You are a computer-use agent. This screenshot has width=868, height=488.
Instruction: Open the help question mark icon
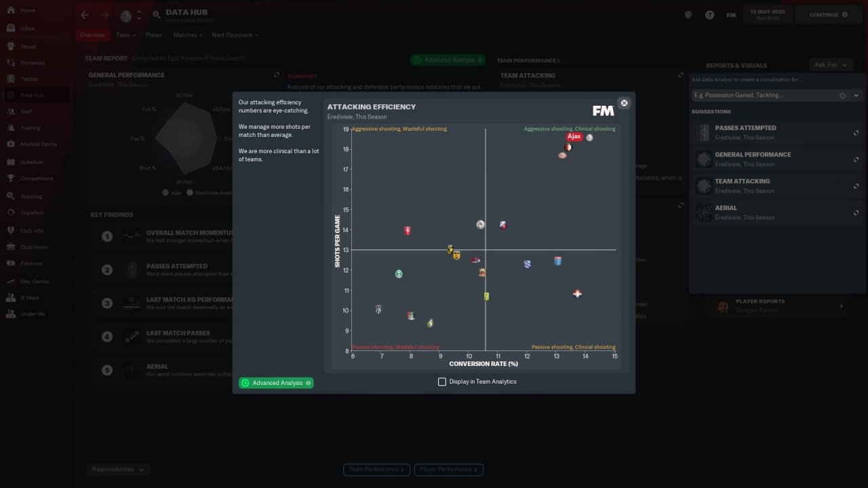click(x=709, y=15)
